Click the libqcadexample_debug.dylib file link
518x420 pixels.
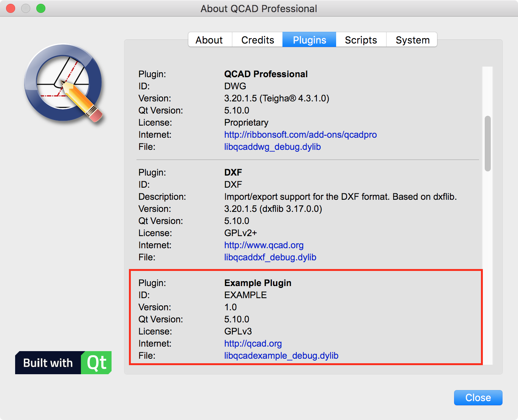point(281,356)
